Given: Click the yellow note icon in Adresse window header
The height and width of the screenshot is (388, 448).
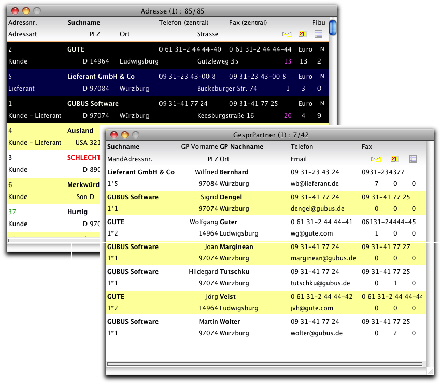Looking at the screenshot, I should point(287,34).
